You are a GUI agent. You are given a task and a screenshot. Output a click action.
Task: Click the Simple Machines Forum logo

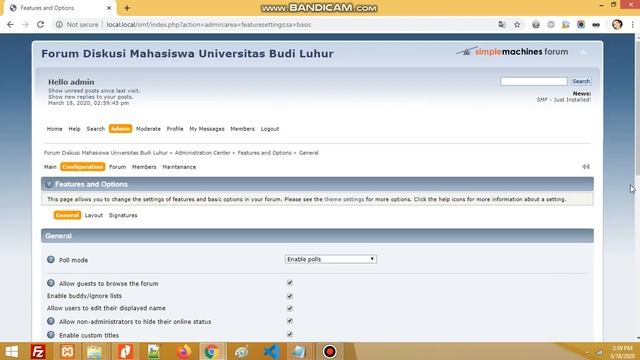(512, 52)
